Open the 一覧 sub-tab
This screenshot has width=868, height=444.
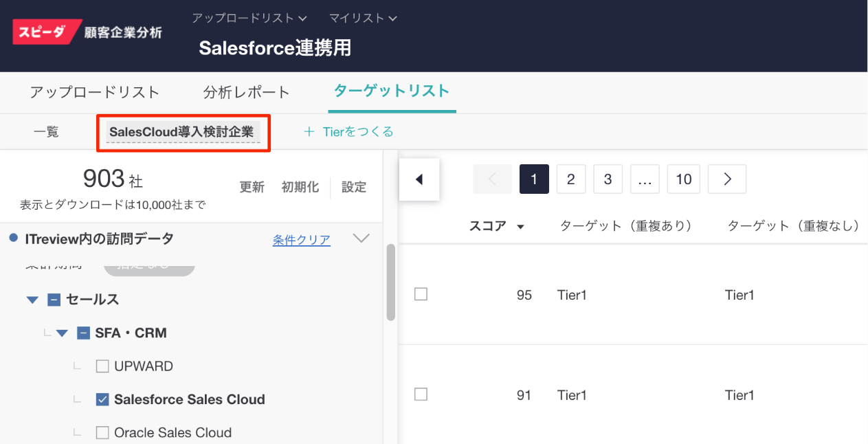46,131
